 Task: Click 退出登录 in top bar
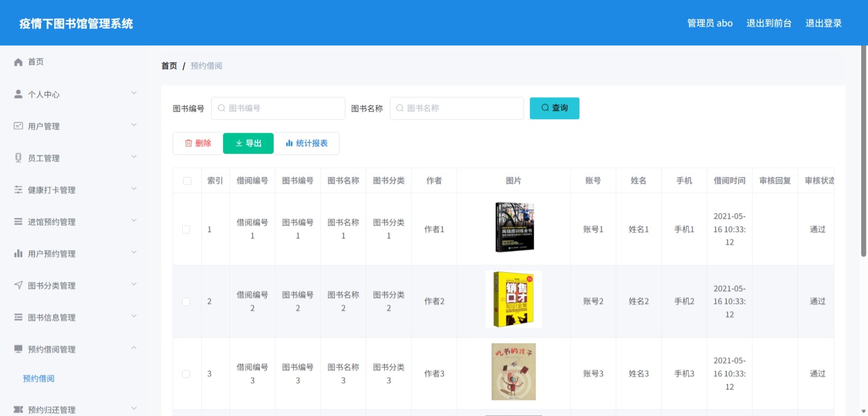(x=823, y=23)
